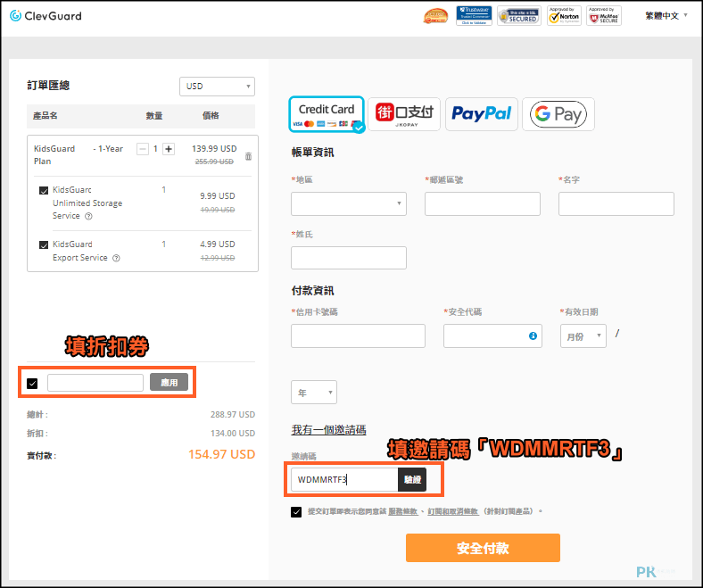The height and width of the screenshot is (588, 703).
Task: Select Credit Card payment method
Action: click(327, 114)
